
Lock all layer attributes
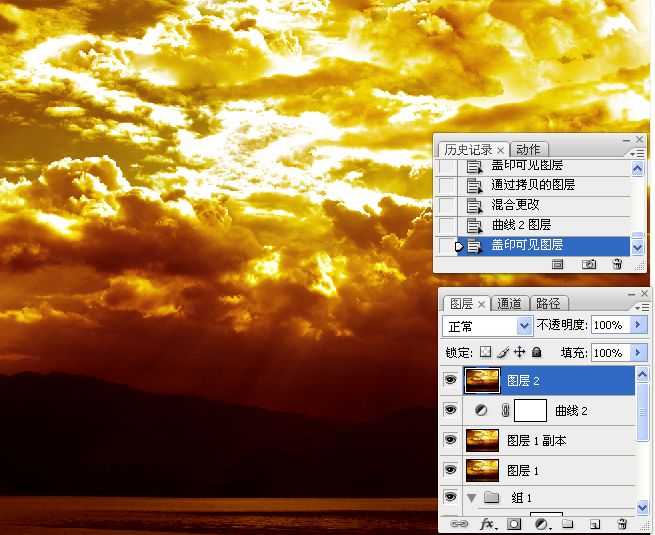point(537,352)
